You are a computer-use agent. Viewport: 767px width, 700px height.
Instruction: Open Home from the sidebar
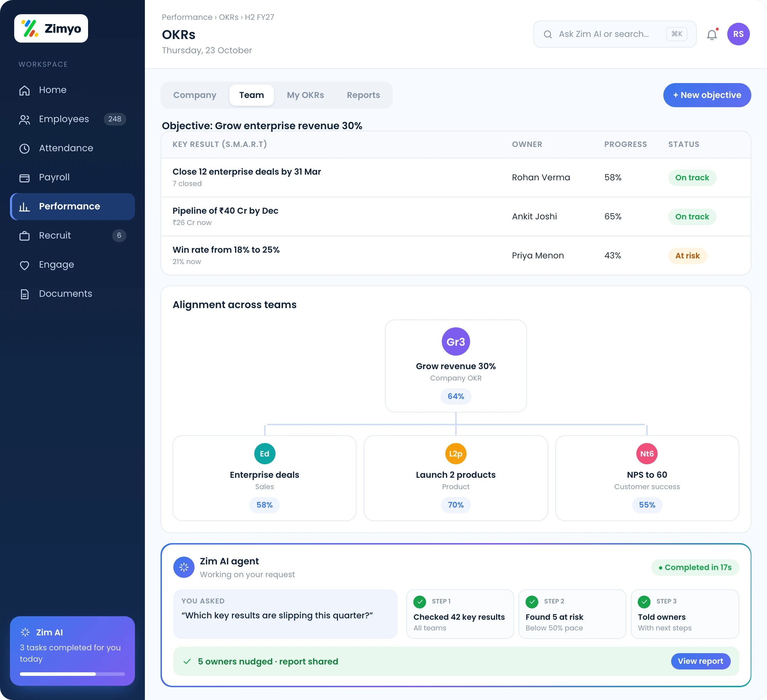pos(72,90)
